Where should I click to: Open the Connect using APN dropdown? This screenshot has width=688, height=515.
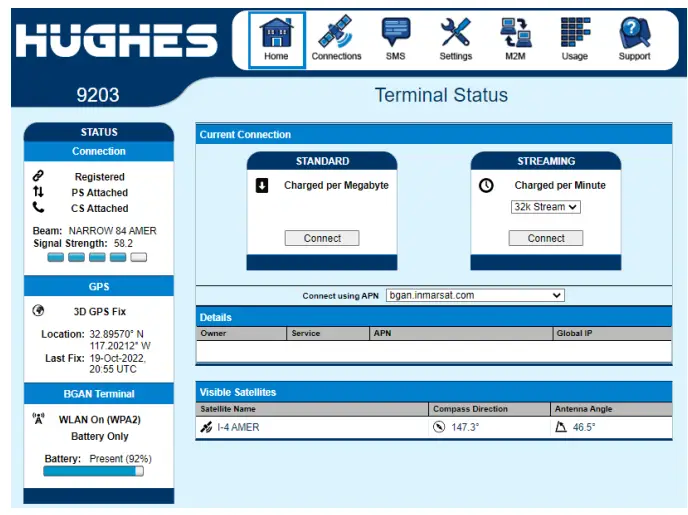click(x=475, y=295)
